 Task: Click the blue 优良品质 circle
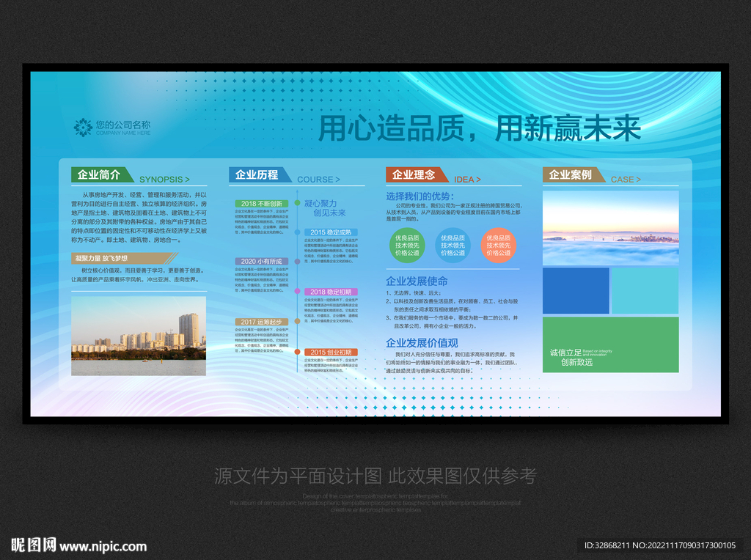453,245
